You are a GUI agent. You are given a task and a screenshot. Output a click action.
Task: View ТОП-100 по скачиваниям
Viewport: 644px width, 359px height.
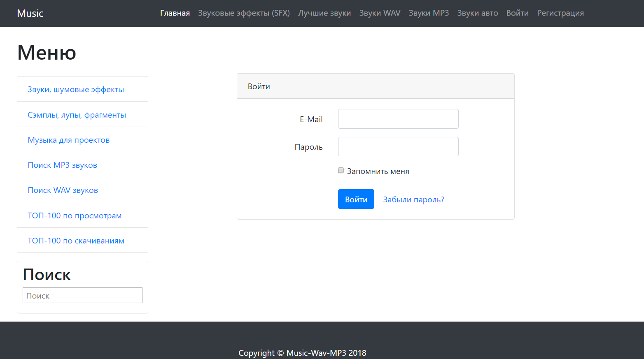pos(76,241)
